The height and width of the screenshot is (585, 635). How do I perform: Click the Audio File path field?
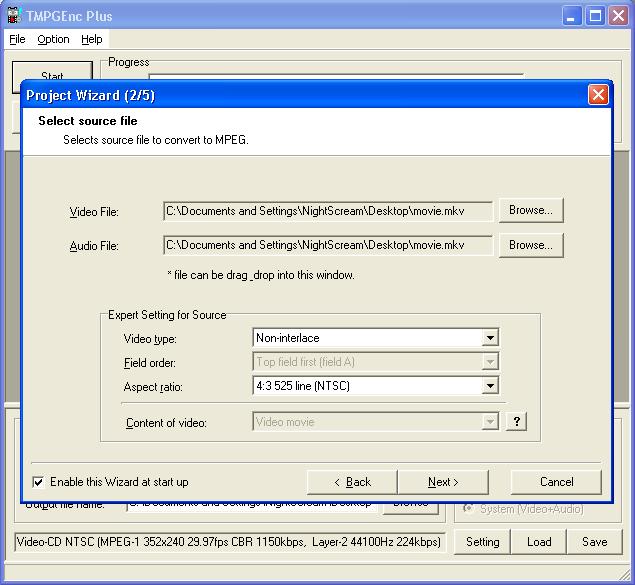pos(328,245)
